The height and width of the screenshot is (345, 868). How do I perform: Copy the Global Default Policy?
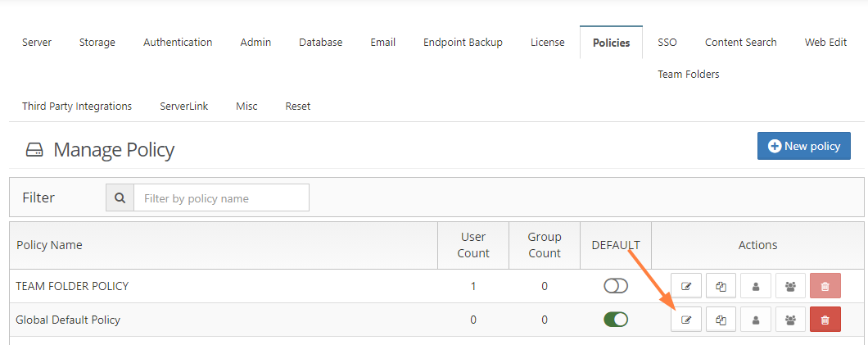[x=721, y=320]
